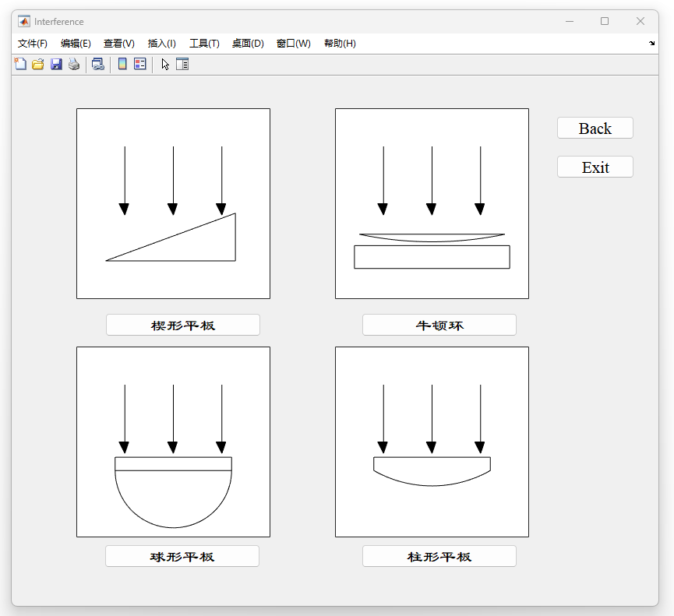Open the Property Inspector toolbar icon
Viewport: 674px width, 616px height.
point(182,65)
